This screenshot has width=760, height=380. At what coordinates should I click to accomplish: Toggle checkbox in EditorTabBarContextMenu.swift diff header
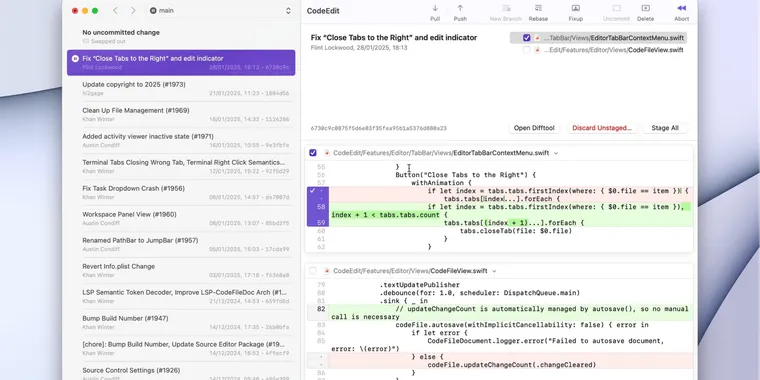[x=313, y=153]
